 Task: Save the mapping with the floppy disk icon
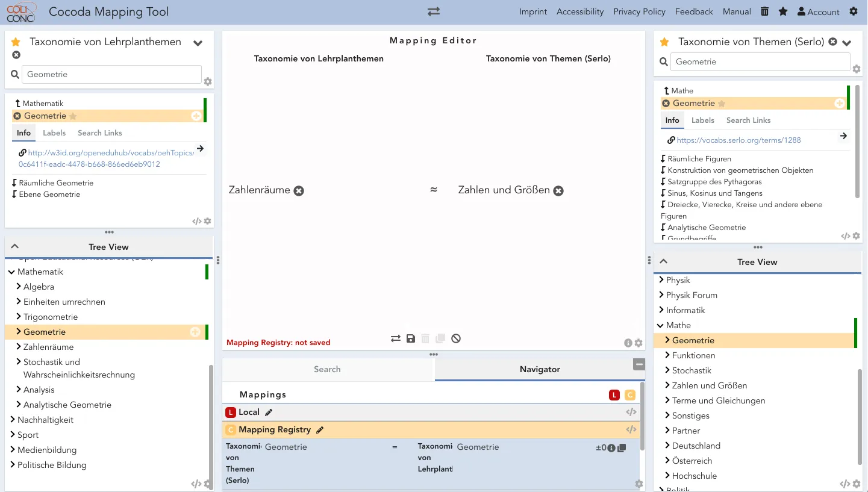coord(411,338)
